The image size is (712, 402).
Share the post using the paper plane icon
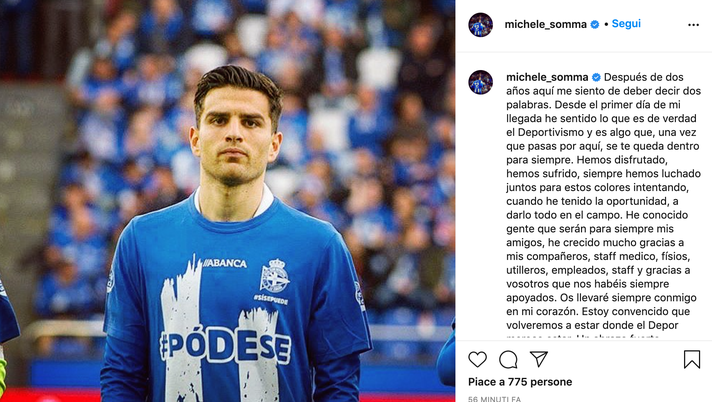click(x=539, y=359)
